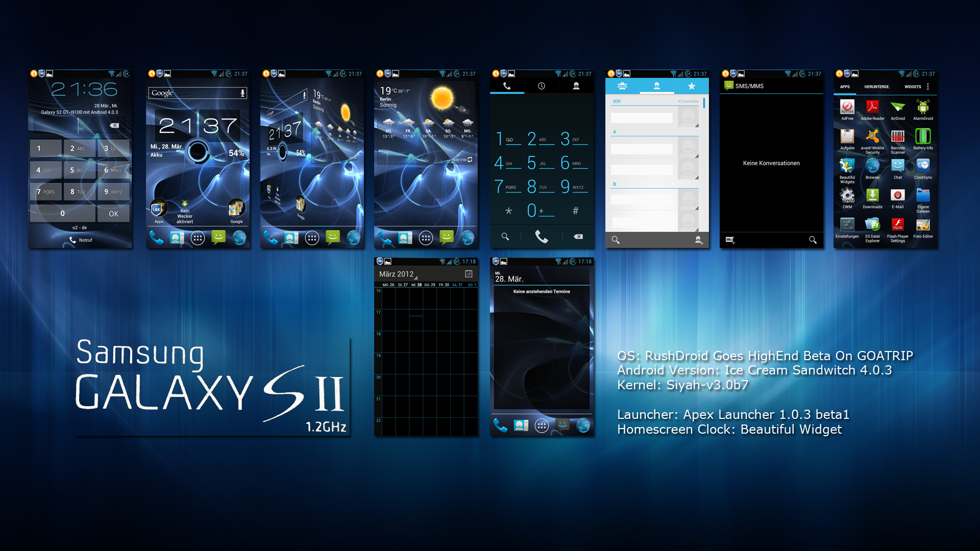Open the AlarmDroid app icon
The image size is (980, 551).
923,110
